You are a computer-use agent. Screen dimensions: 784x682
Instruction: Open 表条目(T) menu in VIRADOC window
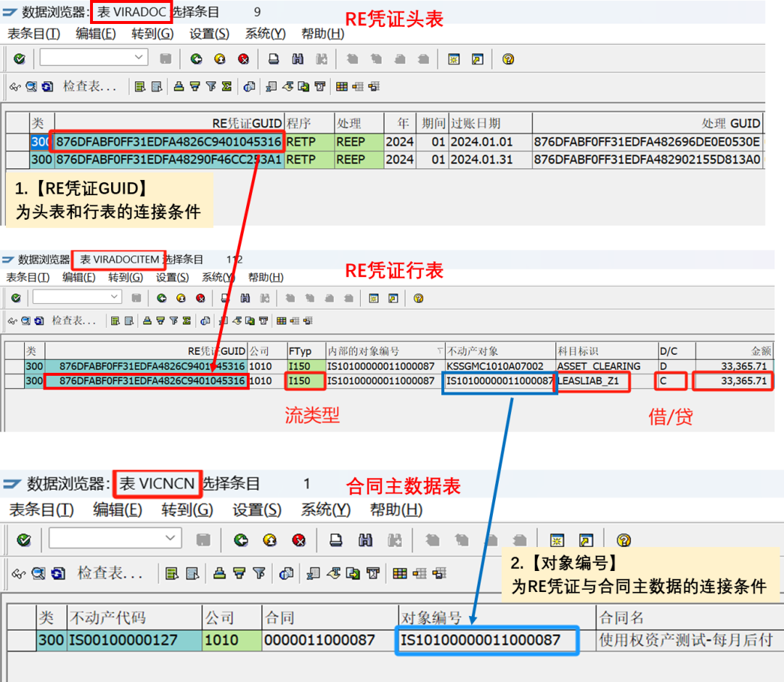coord(34,34)
